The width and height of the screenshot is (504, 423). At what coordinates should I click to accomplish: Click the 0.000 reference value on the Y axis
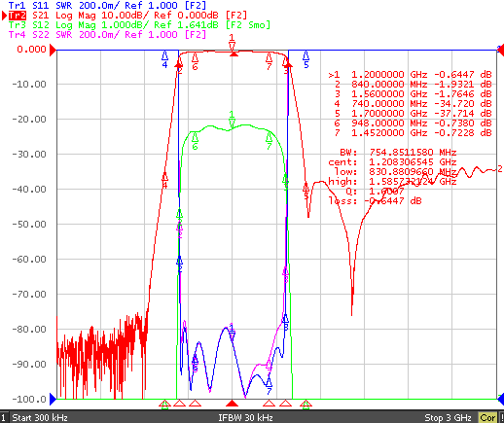click(31, 50)
